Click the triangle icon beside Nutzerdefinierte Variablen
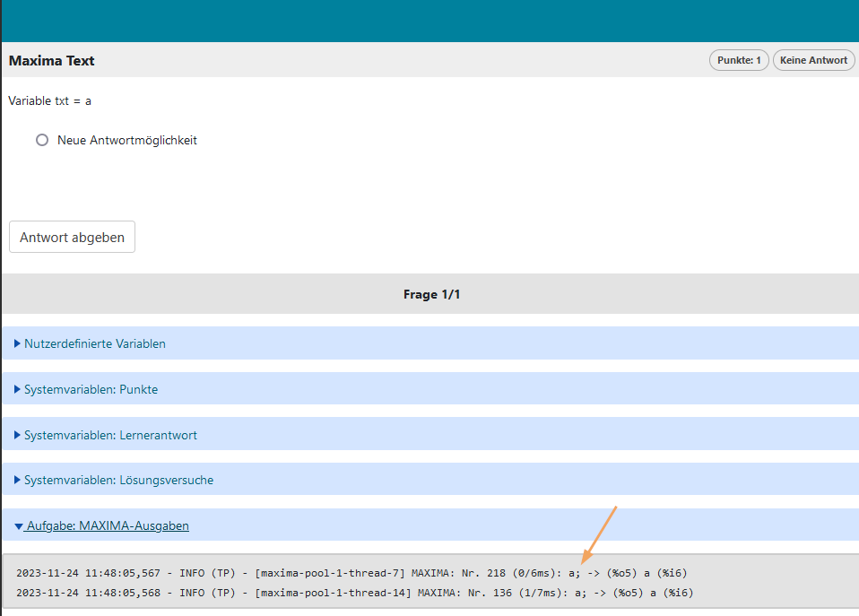 click(x=18, y=343)
